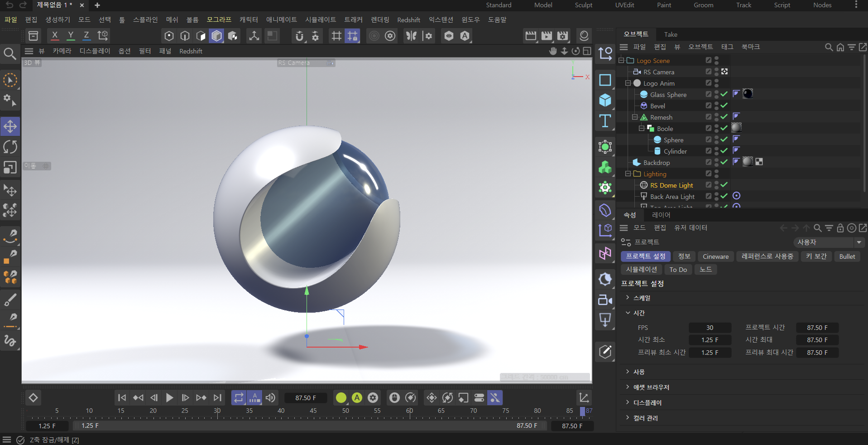Collapse the Lighting tree node
This screenshot has height=445, width=868.
[628, 174]
